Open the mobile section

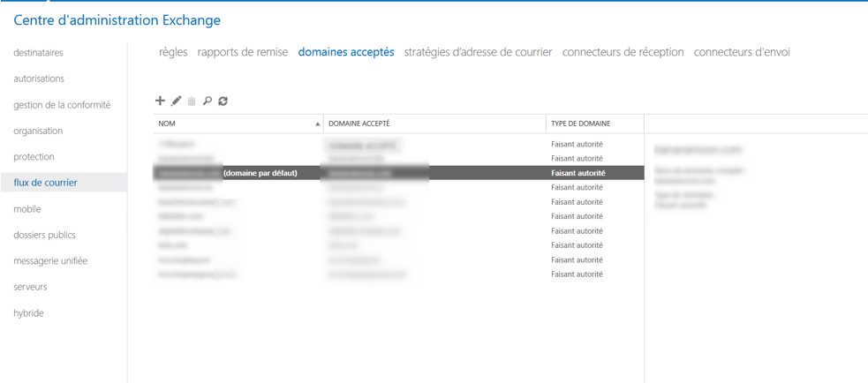point(27,208)
